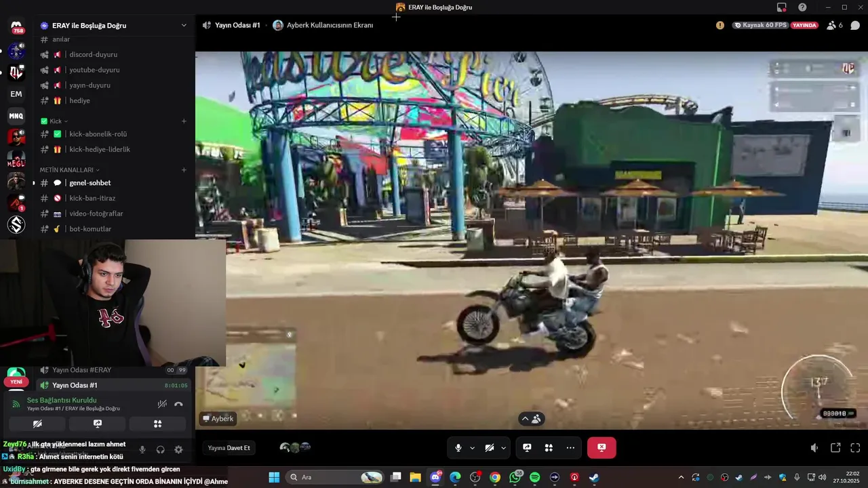The width and height of the screenshot is (868, 488).
Task: Open server icon with red badge 1
Action: click(x=16, y=203)
